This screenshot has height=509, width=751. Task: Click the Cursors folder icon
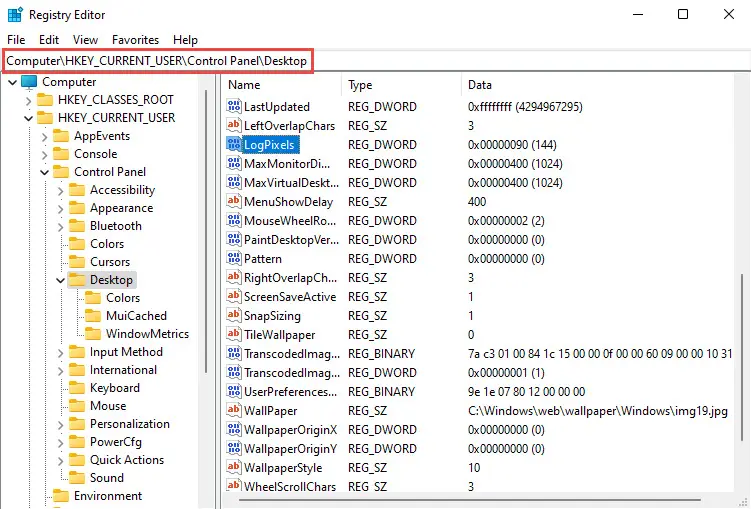77,262
